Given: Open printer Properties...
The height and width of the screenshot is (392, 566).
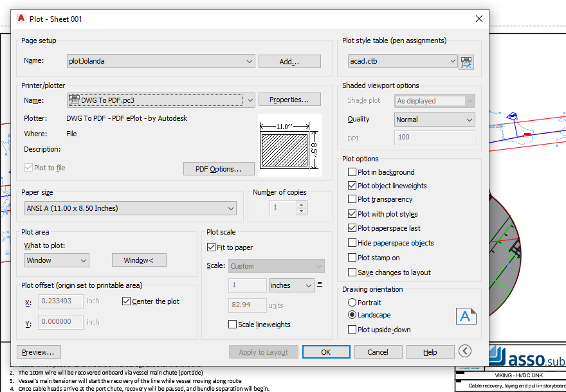Looking at the screenshot, I should tap(289, 100).
